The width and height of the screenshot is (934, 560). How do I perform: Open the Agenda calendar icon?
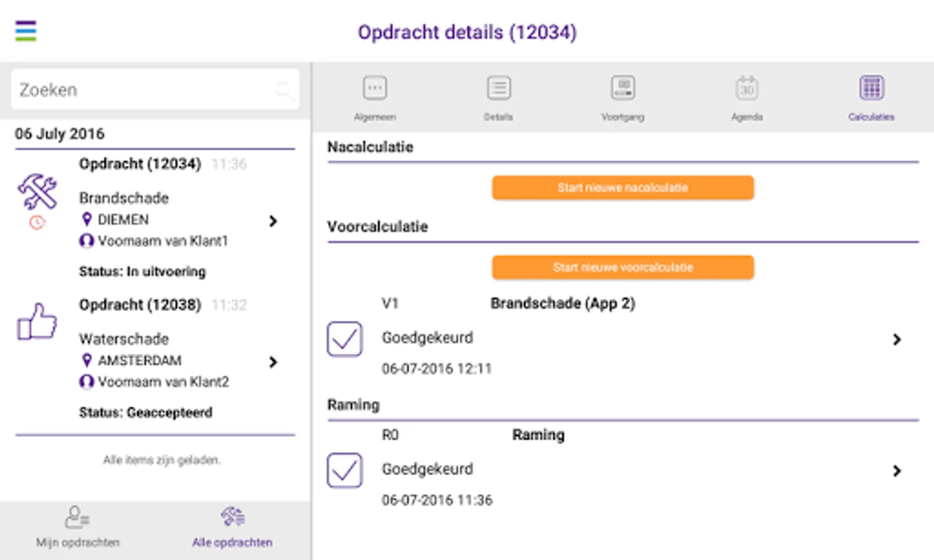pyautogui.click(x=747, y=88)
